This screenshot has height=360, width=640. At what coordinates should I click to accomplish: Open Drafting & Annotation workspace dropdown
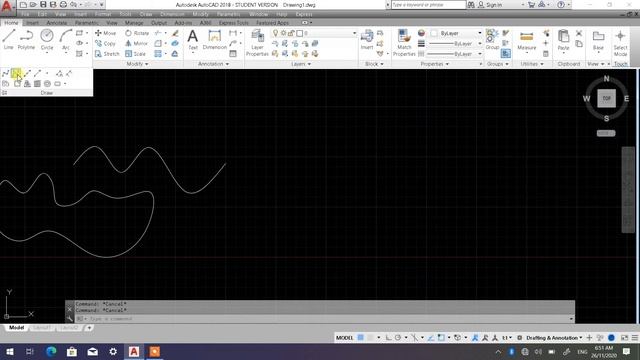coord(554,338)
